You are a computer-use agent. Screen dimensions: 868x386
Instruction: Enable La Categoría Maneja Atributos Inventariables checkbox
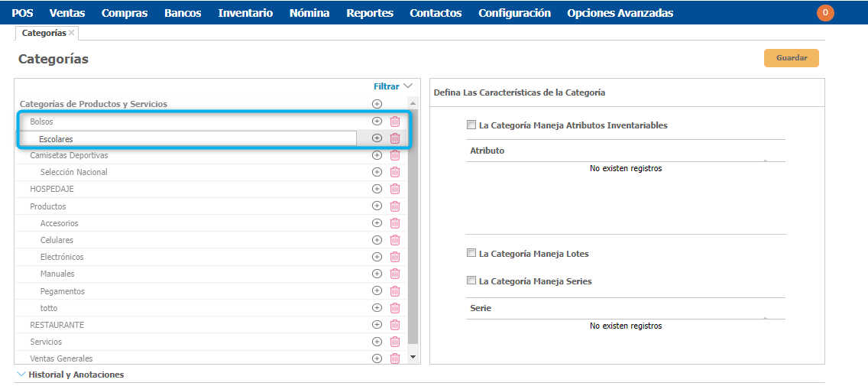pyautogui.click(x=471, y=125)
